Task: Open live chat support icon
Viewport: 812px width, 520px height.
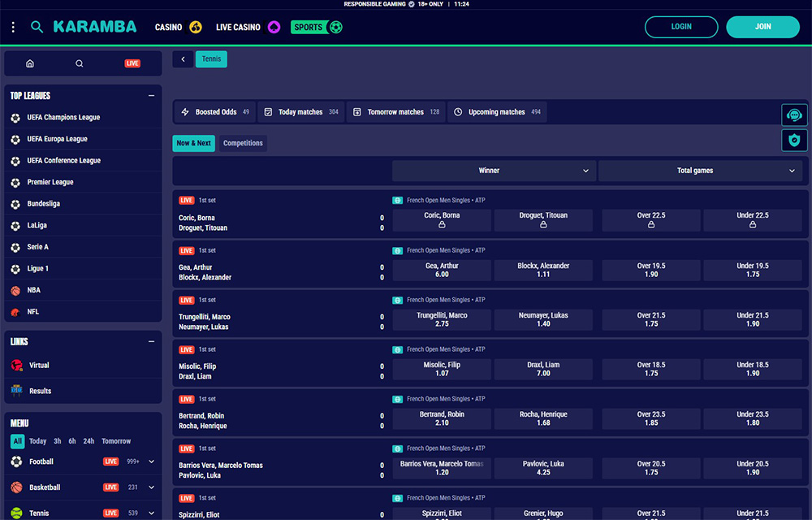Action: click(x=794, y=115)
